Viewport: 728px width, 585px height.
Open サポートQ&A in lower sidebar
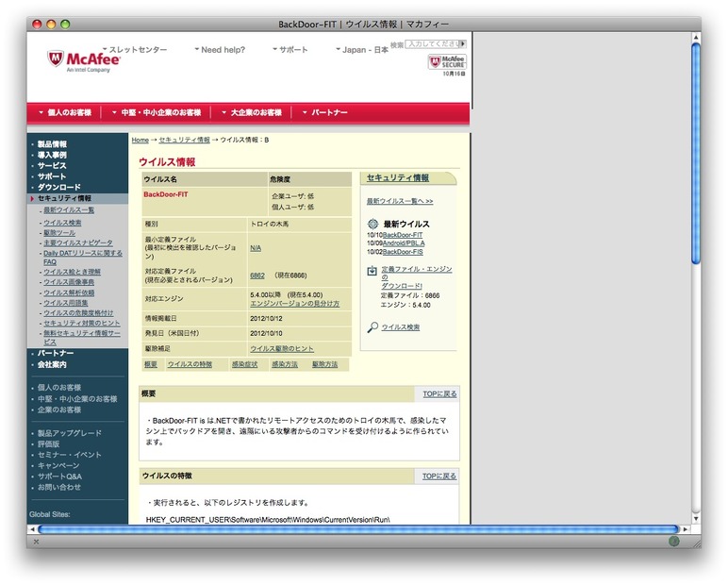(60, 476)
